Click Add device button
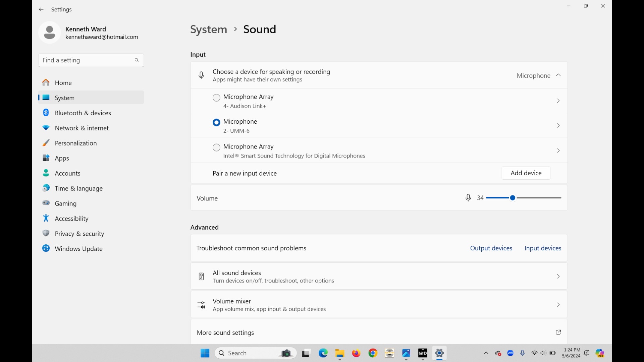The width and height of the screenshot is (644, 362). coord(526,173)
